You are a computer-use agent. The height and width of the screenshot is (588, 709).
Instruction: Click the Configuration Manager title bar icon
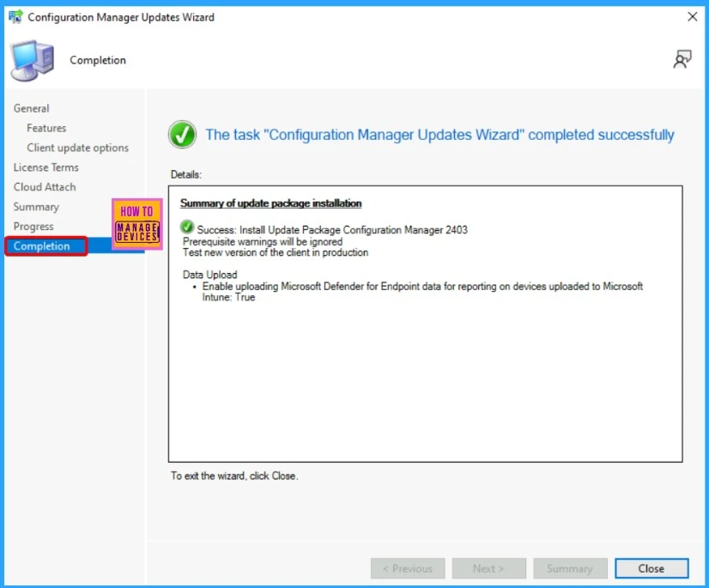[x=15, y=16]
